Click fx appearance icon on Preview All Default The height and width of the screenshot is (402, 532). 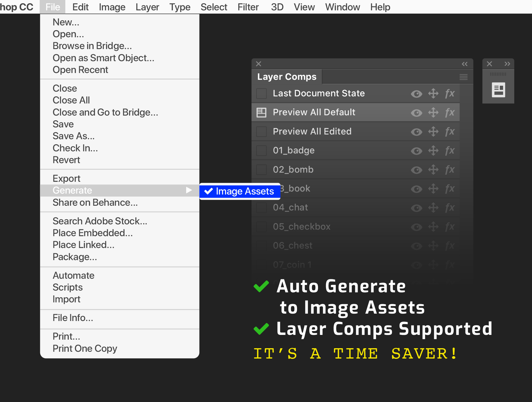[x=450, y=113]
